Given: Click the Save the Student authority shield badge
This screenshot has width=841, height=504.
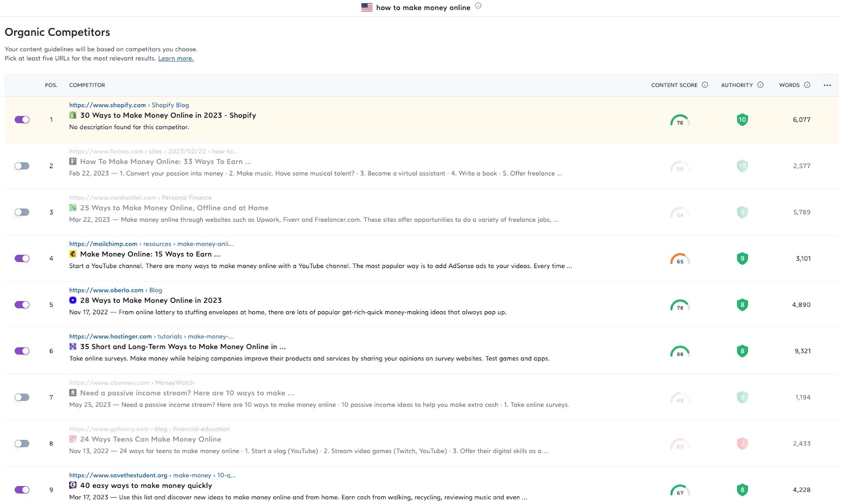Looking at the screenshot, I should coord(742,490).
